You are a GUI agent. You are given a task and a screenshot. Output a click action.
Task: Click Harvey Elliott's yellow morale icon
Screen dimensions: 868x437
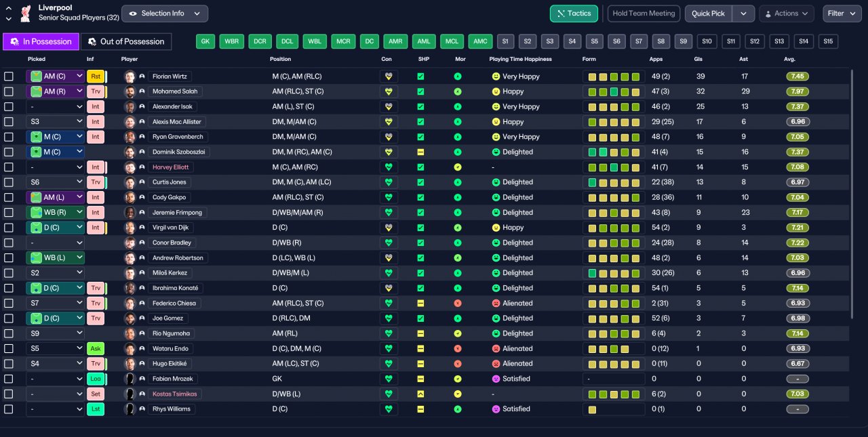458,167
